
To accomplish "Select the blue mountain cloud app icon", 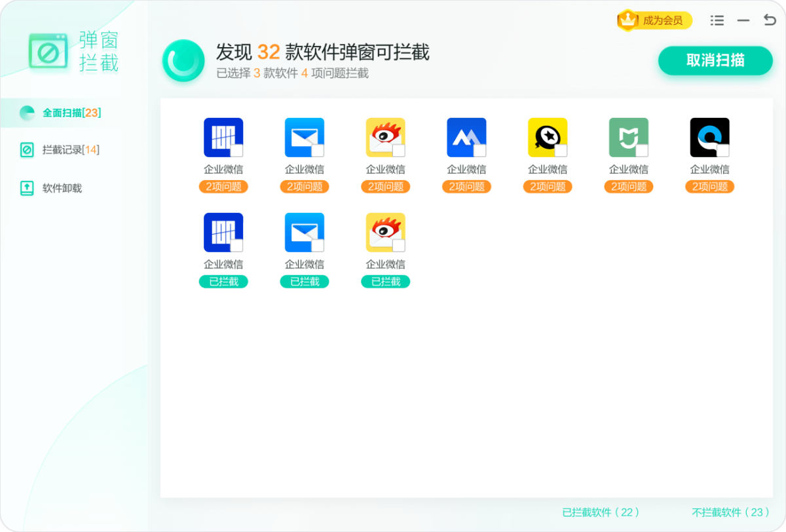I will 466,137.
